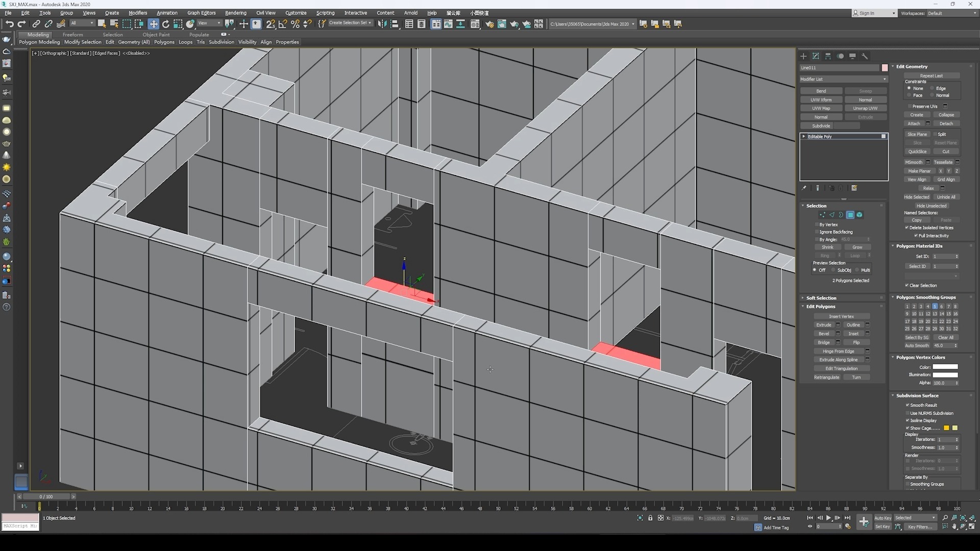Click the Time Configuration icon

coord(848,527)
